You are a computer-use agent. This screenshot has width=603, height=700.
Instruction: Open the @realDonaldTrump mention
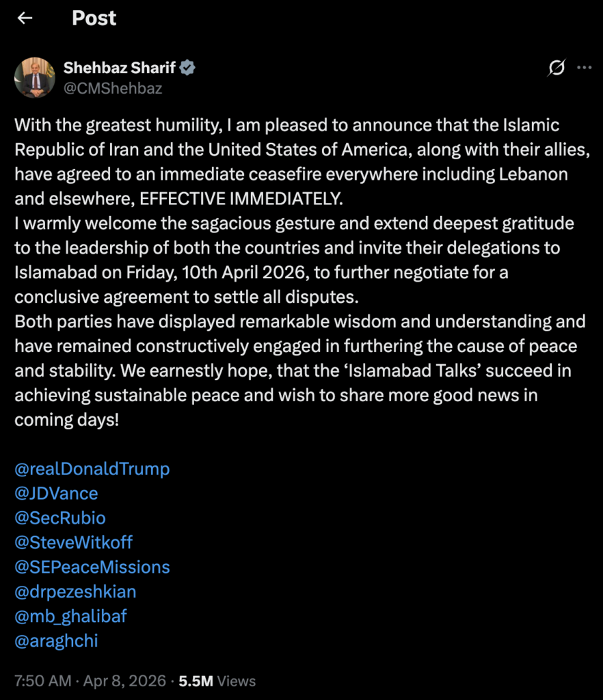[92, 469]
